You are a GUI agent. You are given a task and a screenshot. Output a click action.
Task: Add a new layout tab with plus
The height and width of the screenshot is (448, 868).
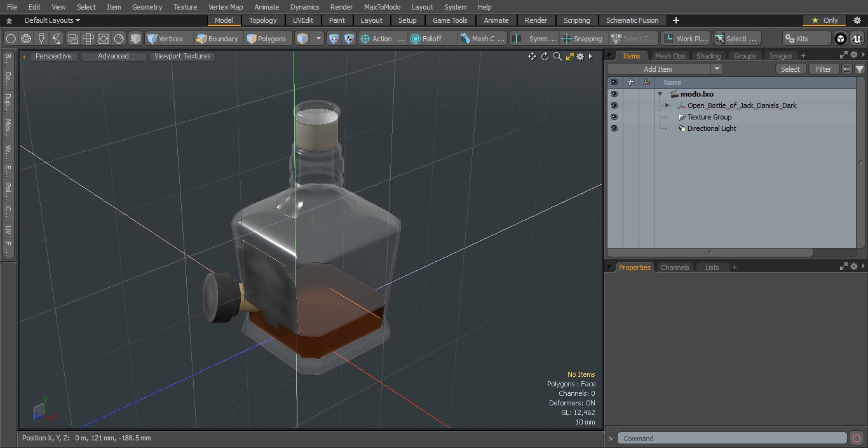coord(675,20)
